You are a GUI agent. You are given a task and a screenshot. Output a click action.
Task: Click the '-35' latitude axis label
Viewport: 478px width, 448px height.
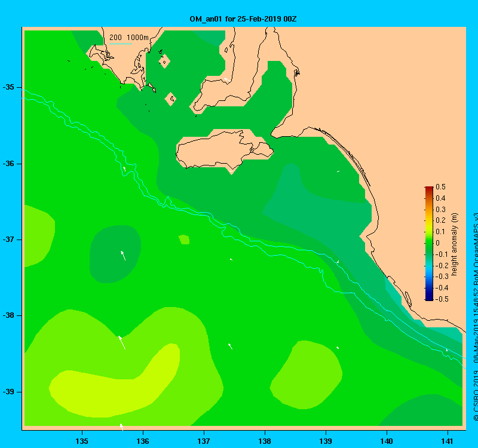pos(8,87)
